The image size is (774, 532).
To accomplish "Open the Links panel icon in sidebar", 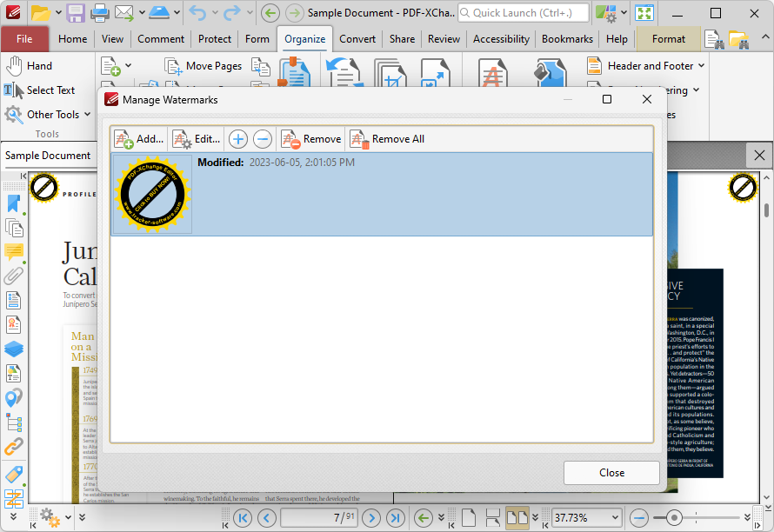I will [14, 447].
